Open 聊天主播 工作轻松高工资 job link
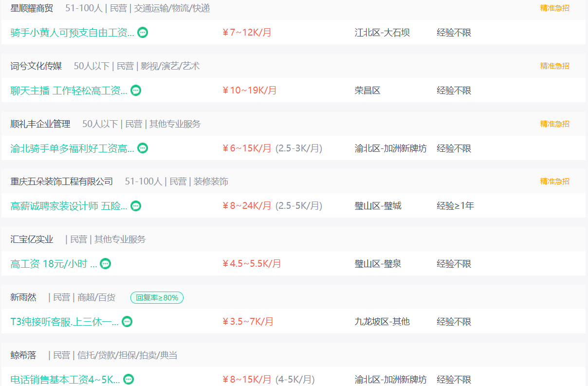The width and height of the screenshot is (588, 386). [x=69, y=91]
